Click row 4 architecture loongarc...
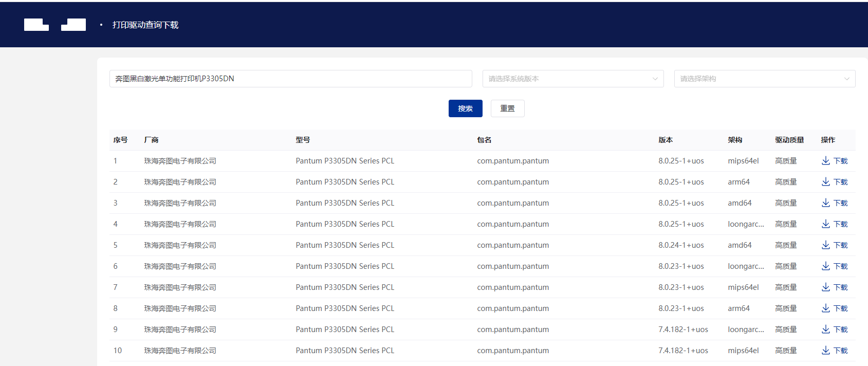Screen dimensions: 868x366 point(746,224)
